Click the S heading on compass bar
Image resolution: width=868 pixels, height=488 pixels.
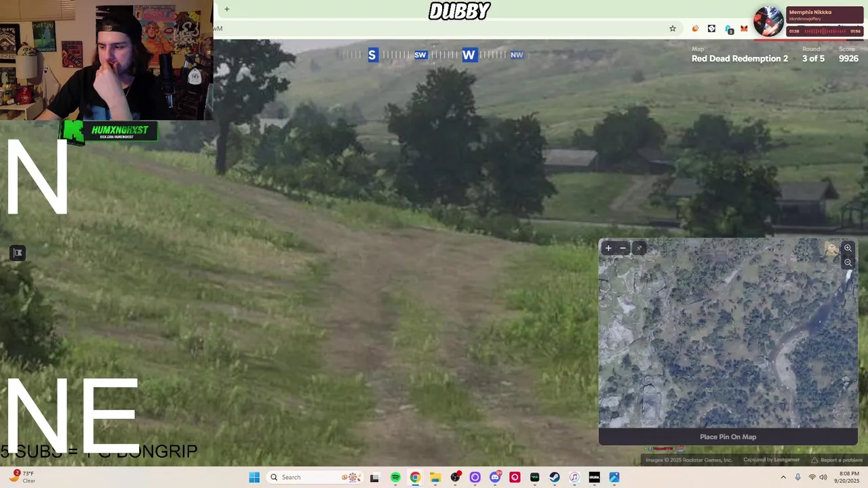[x=372, y=55]
